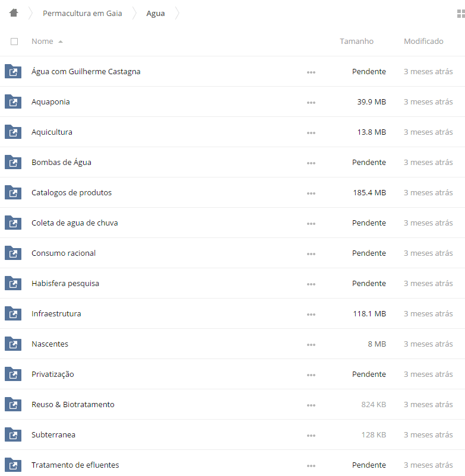465x476 pixels.
Task: Sort files by Modificado column
Action: pyautogui.click(x=423, y=42)
